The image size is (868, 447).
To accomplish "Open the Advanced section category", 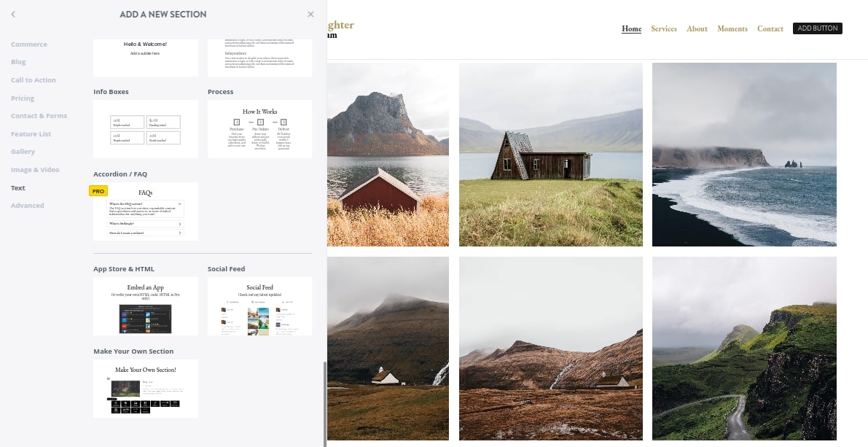I will pyautogui.click(x=28, y=206).
